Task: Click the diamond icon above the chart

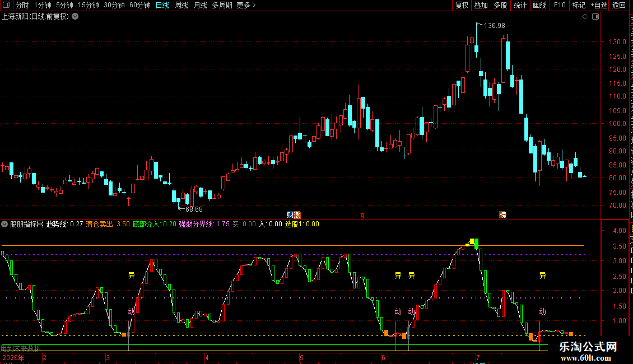Action: tap(585, 17)
